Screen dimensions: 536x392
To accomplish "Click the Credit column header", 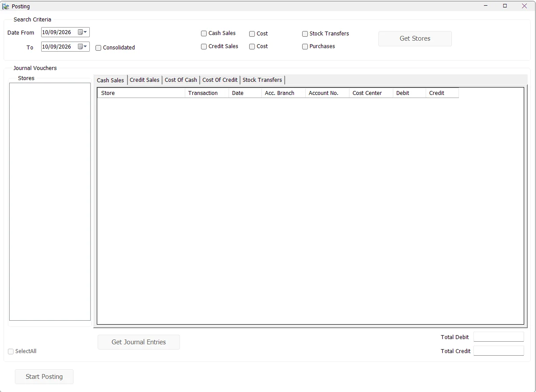I will pos(442,93).
